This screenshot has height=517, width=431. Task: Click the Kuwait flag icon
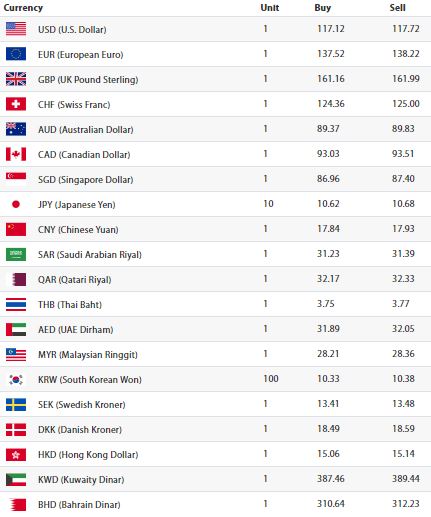(x=16, y=479)
